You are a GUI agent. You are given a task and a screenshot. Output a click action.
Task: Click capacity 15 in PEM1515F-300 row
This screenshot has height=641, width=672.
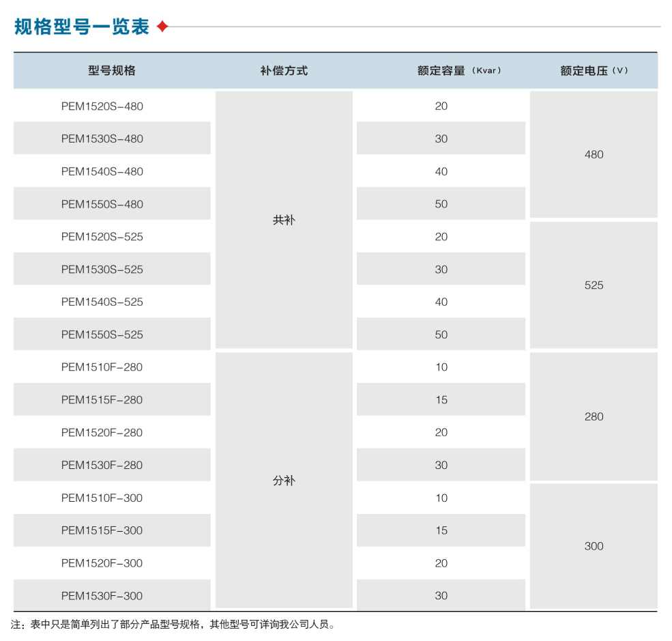(x=441, y=530)
